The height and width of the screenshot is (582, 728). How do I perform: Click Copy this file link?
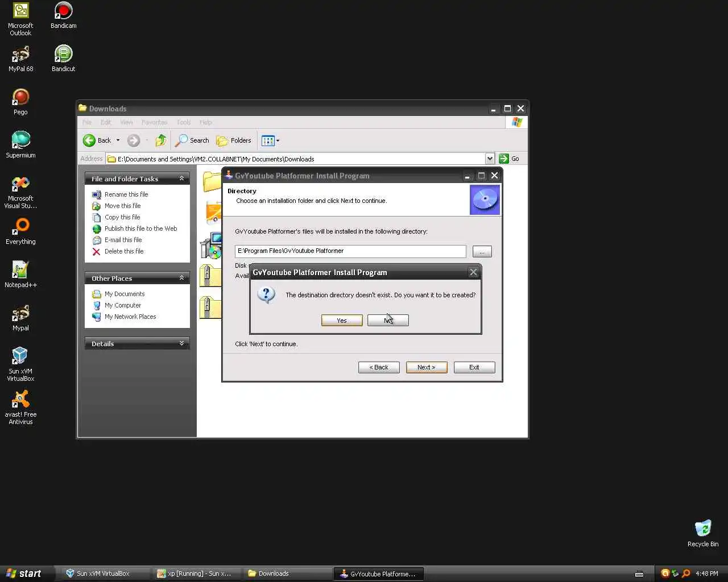point(122,217)
